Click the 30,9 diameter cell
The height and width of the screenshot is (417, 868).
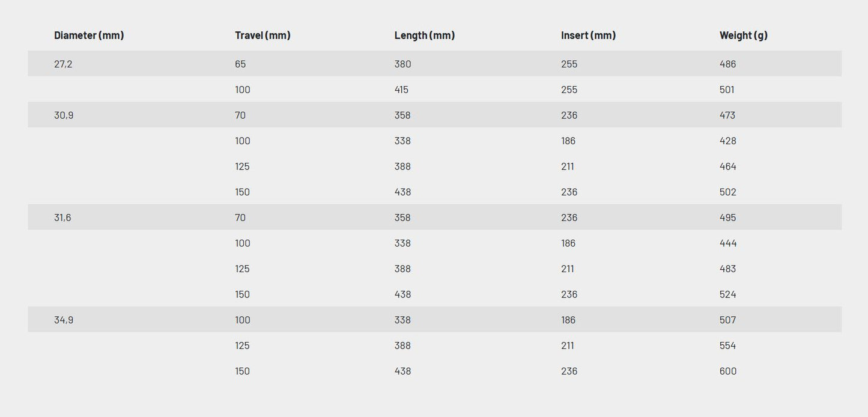(x=64, y=115)
